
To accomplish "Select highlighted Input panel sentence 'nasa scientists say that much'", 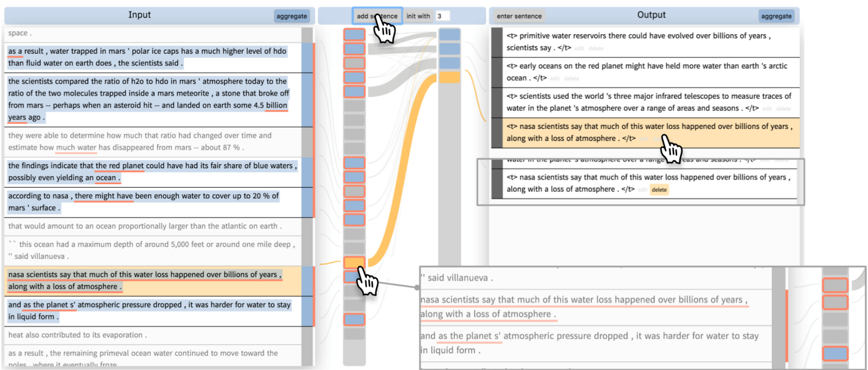I will pos(153,280).
